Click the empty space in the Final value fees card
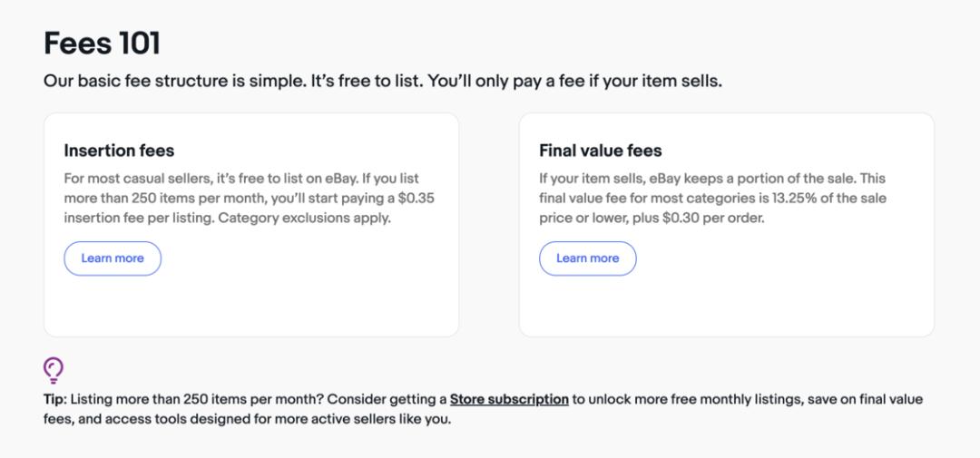 point(726,307)
